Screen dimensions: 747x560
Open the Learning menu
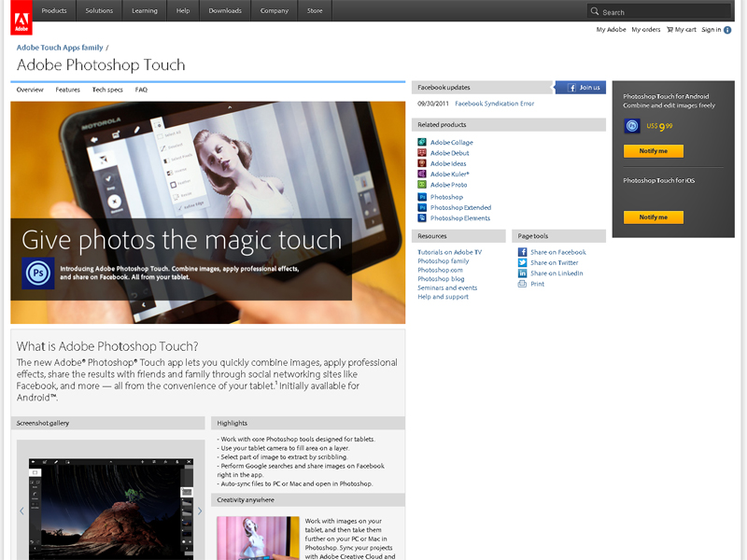tap(145, 10)
